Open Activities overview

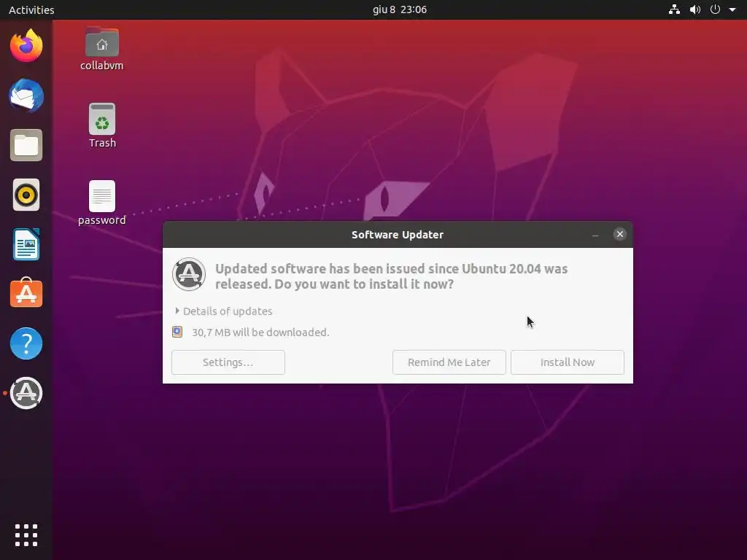pos(31,9)
